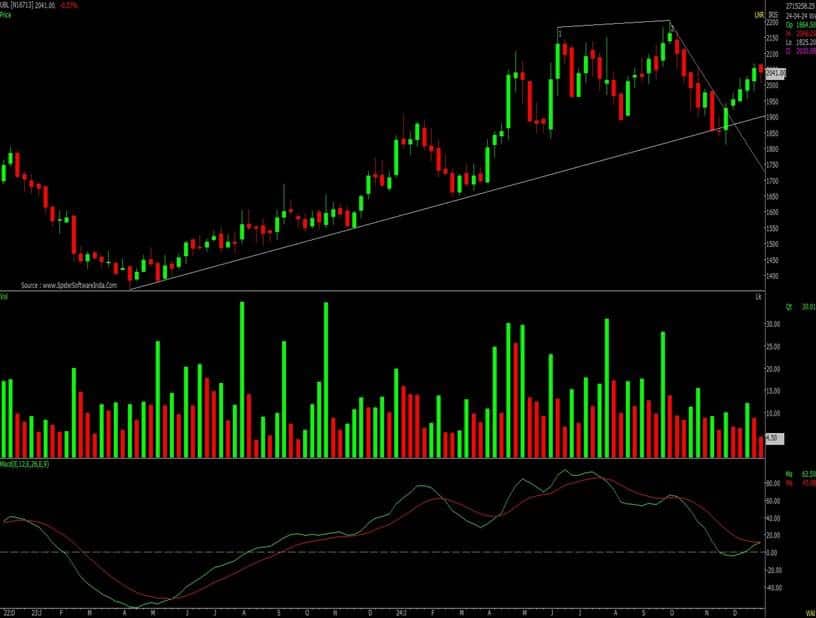Click the Wkl timeframe label at bottom right
This screenshot has height=618, width=816.
[x=809, y=612]
